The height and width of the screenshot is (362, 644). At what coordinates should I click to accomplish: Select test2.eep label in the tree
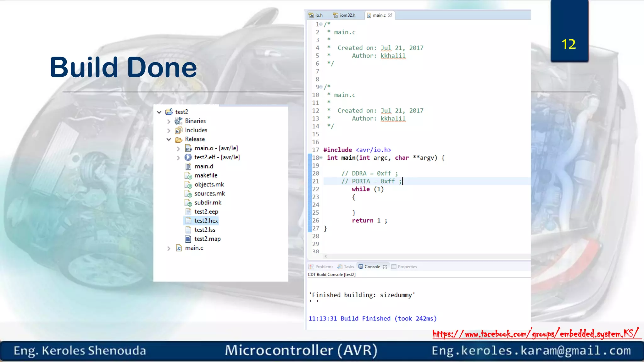coord(206,211)
